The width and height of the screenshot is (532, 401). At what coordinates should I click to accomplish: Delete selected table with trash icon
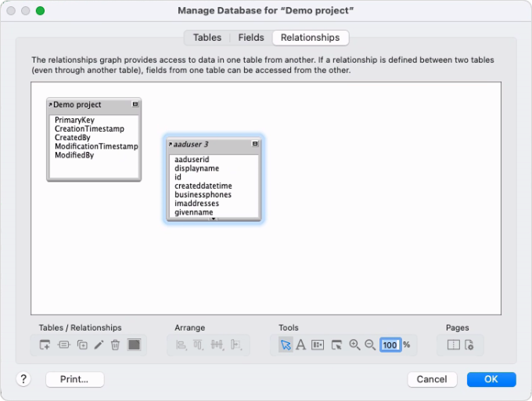(115, 345)
